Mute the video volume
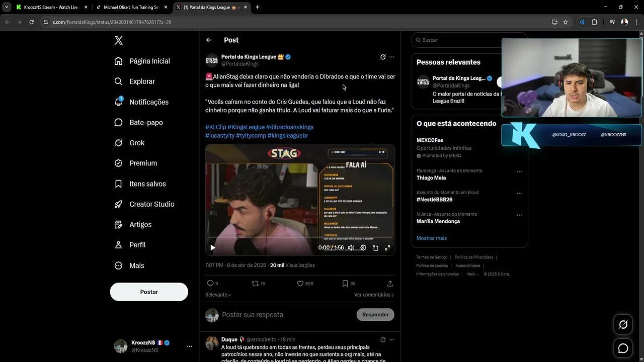644x362 pixels. point(351,247)
